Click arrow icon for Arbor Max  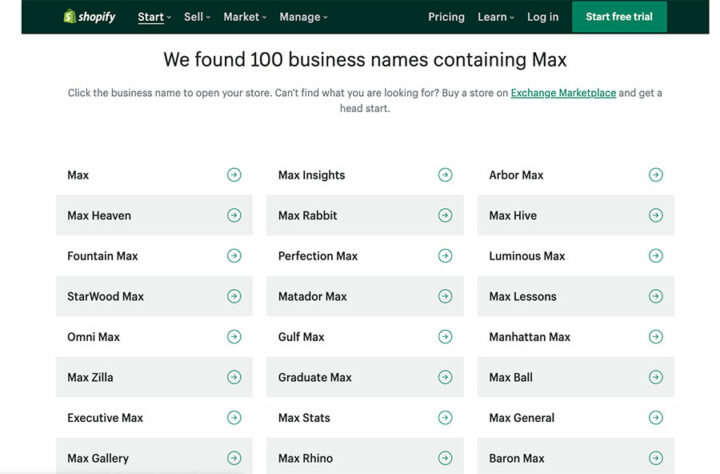[656, 175]
